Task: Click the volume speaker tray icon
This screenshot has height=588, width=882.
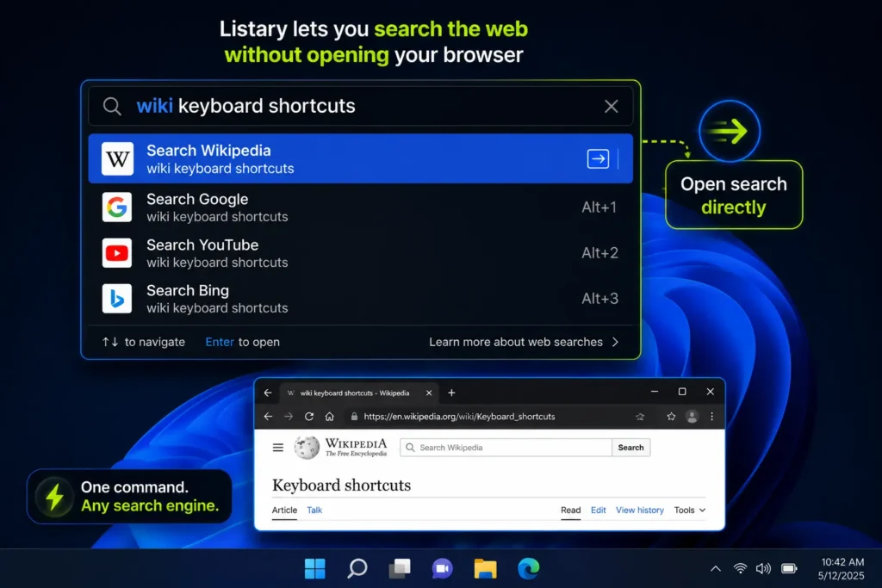Action: (x=763, y=568)
